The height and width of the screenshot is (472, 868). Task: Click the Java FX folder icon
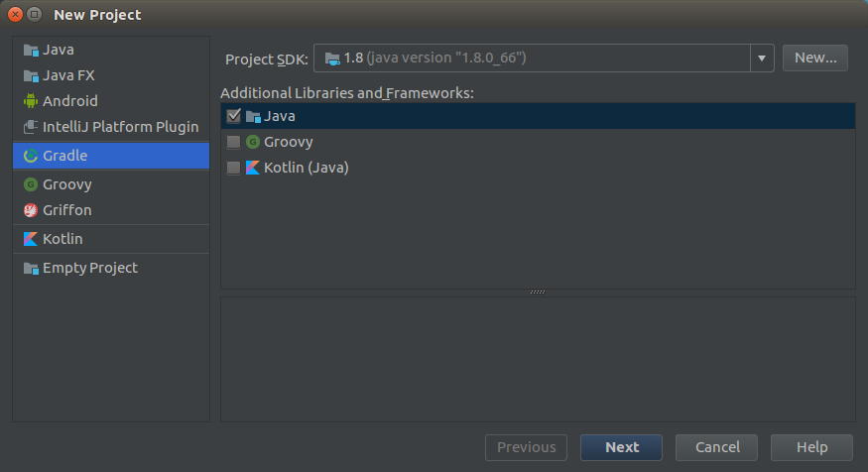coord(31,75)
